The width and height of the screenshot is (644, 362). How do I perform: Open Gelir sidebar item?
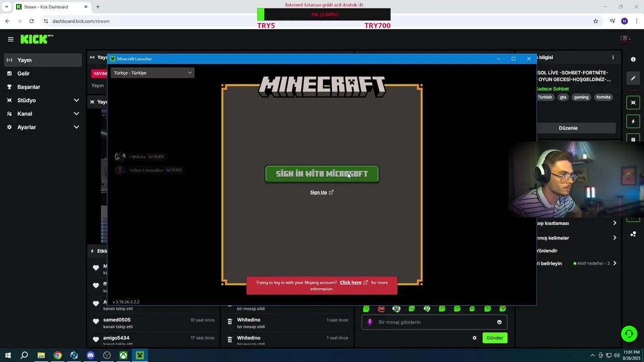point(43,73)
